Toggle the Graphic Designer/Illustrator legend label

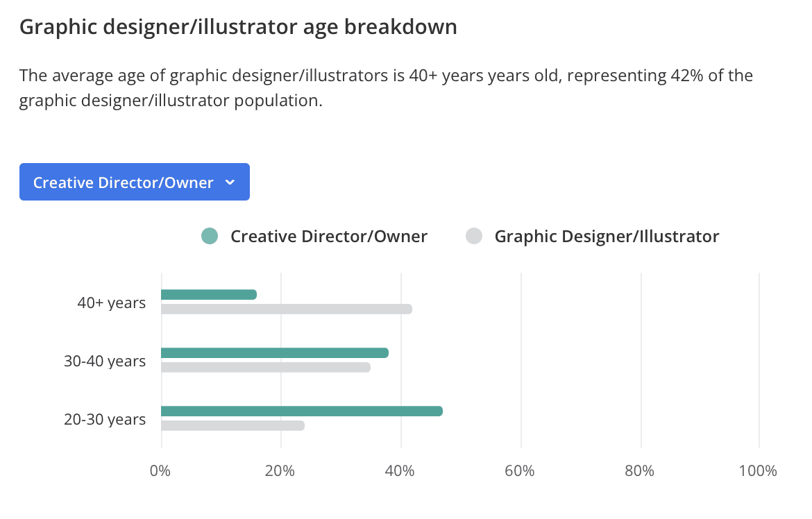(607, 236)
